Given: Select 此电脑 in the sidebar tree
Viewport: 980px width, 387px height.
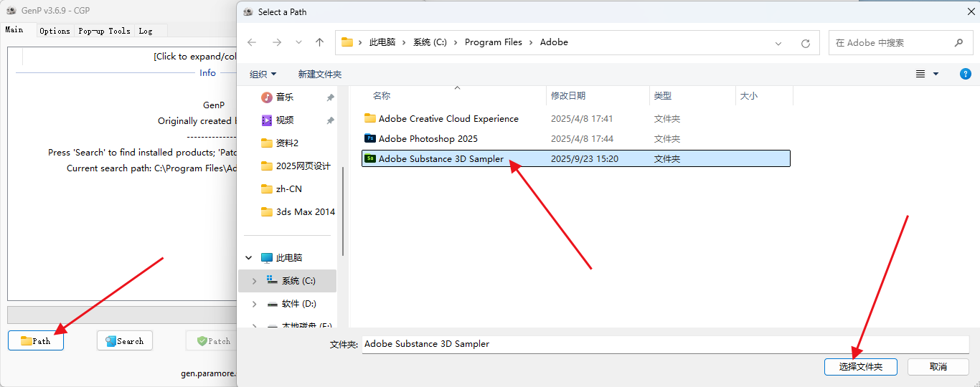Looking at the screenshot, I should 289,258.
